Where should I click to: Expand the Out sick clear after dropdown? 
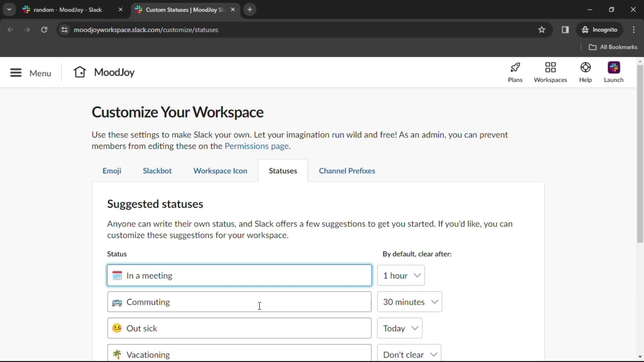coord(400,328)
